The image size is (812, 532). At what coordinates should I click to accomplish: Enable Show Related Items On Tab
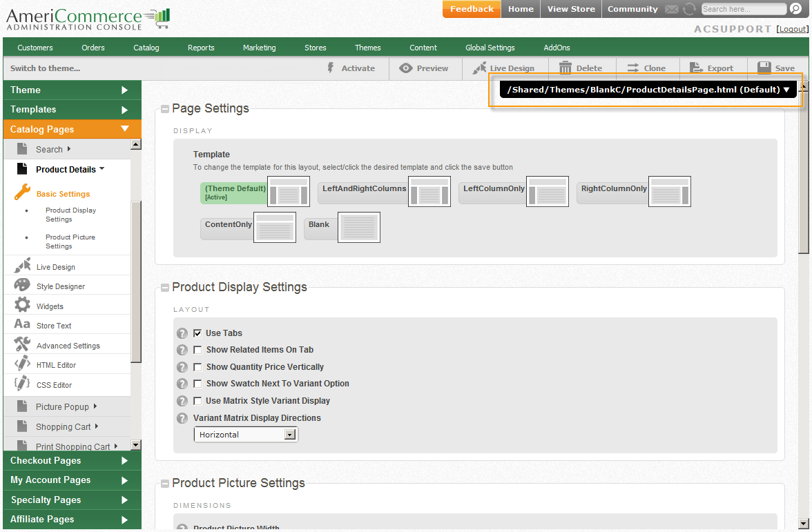[197, 351]
